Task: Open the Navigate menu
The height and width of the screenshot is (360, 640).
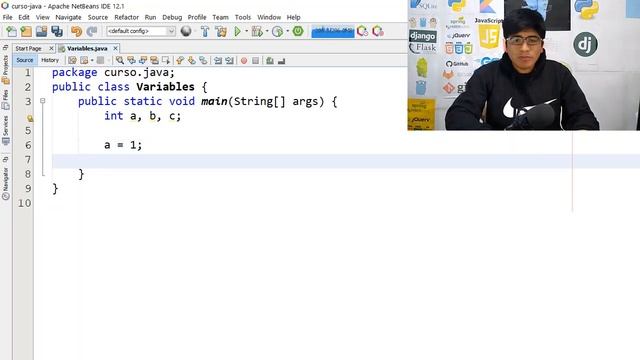Action: coord(68,17)
